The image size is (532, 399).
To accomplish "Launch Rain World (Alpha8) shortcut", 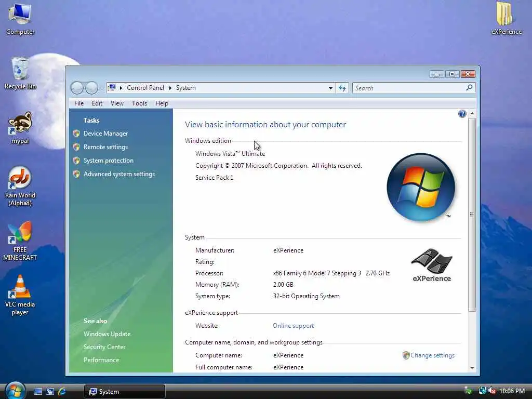I will pyautogui.click(x=20, y=187).
